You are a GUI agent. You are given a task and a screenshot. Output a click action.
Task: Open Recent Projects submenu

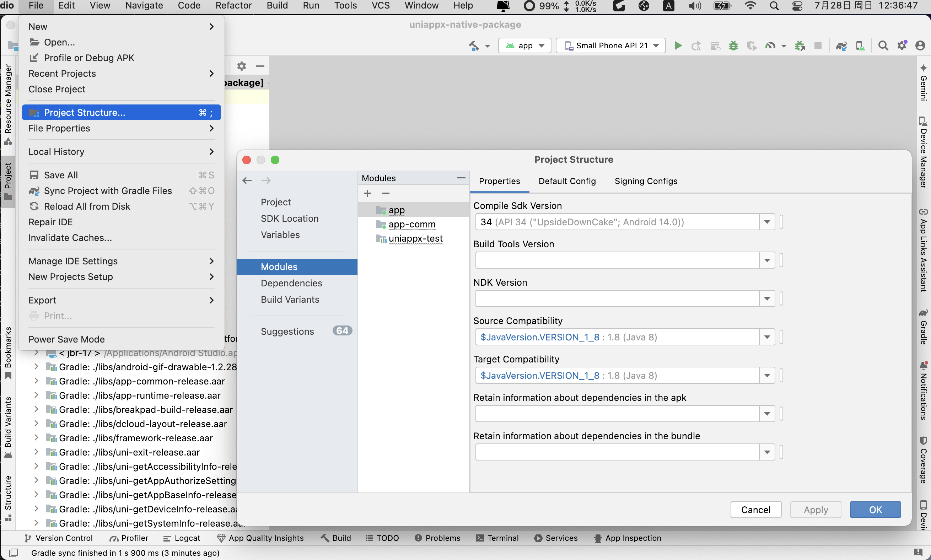(121, 74)
